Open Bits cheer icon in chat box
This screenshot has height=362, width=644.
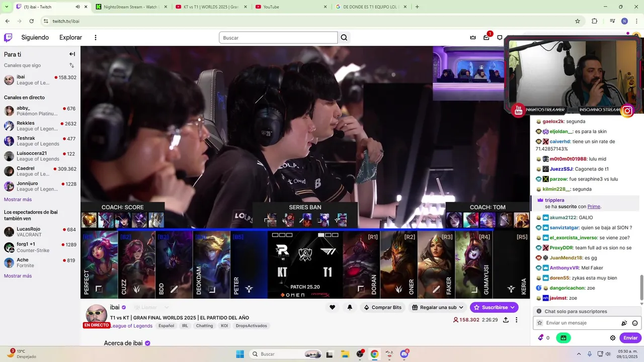tap(624, 323)
